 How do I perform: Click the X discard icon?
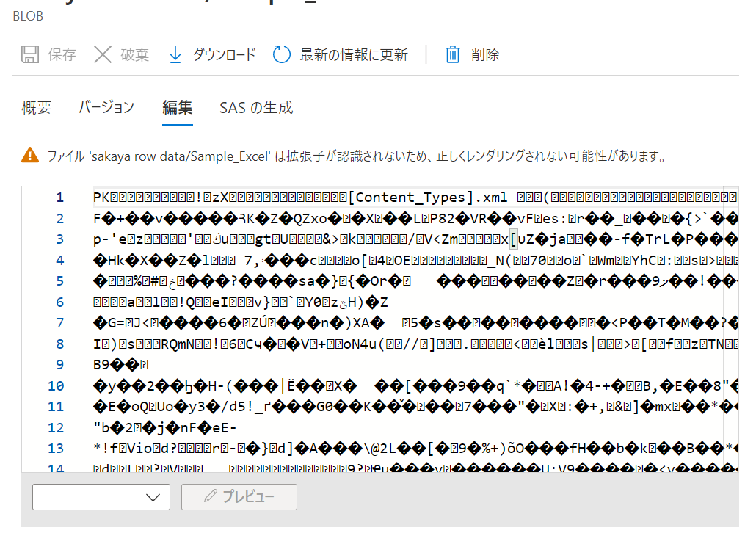click(x=103, y=54)
